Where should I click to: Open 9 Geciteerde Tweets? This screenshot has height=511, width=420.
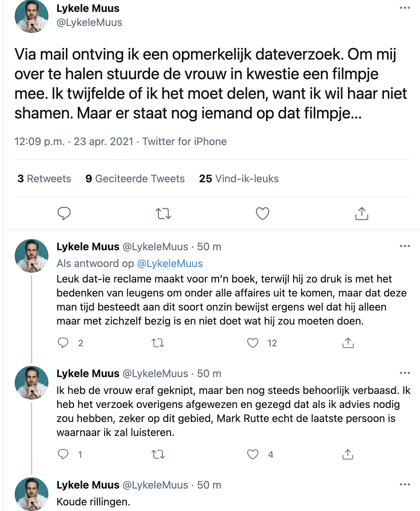[135, 179]
